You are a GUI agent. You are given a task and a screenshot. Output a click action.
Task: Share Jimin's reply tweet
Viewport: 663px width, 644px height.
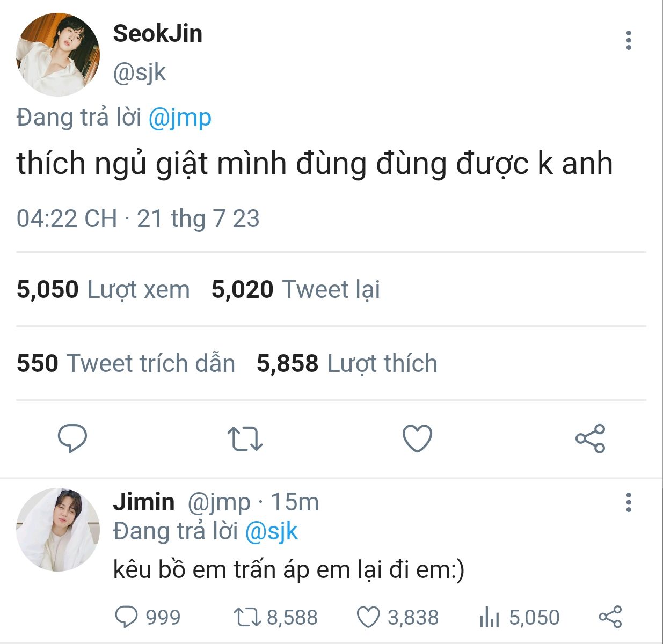610,617
